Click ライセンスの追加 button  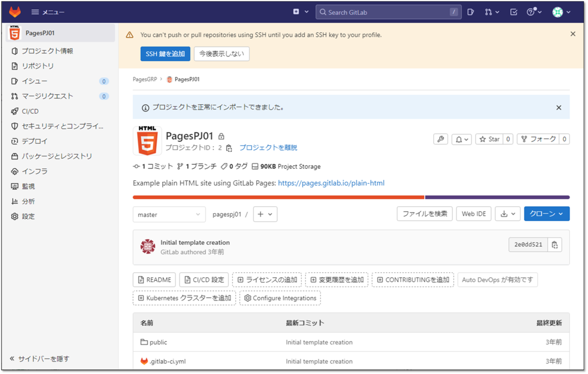[267, 280]
